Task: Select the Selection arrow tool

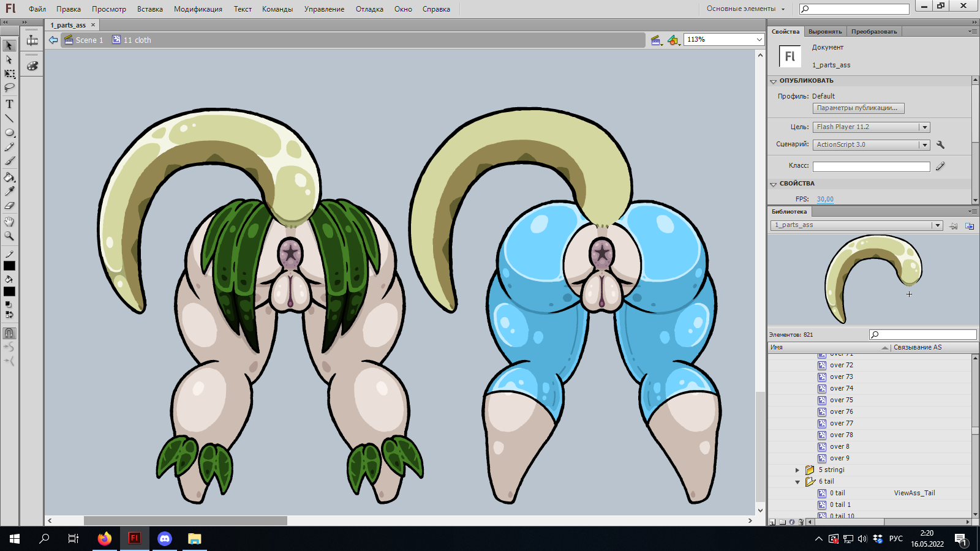Action: point(9,45)
